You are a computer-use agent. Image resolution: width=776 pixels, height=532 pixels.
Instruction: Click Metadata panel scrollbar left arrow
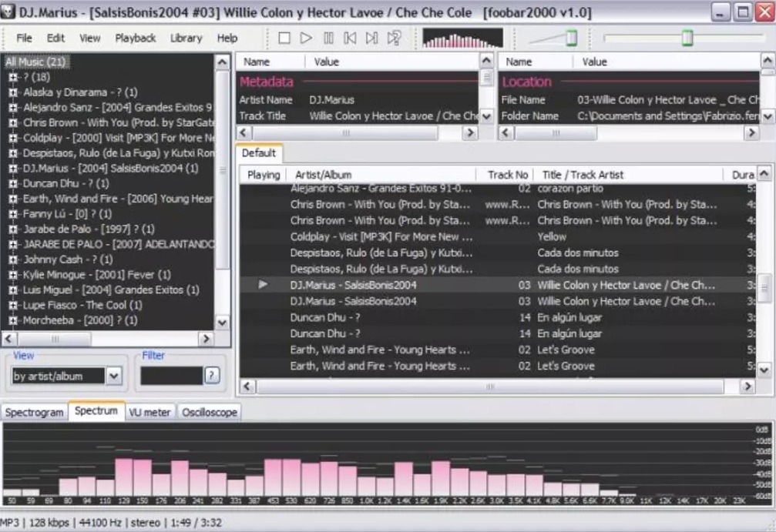tap(244, 132)
